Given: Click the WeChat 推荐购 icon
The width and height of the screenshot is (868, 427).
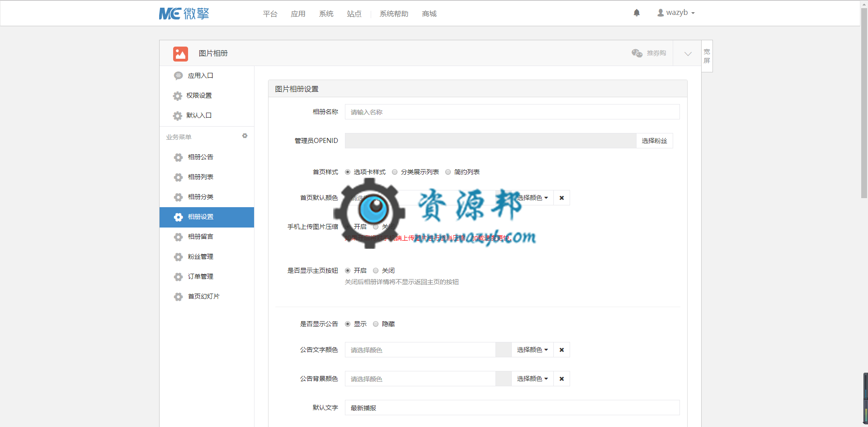Looking at the screenshot, I should 637,53.
